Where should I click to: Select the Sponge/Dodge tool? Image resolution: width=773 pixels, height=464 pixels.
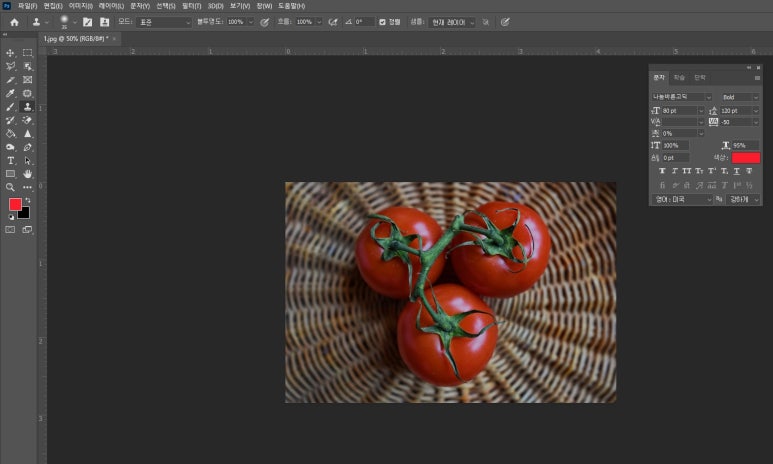click(x=10, y=147)
